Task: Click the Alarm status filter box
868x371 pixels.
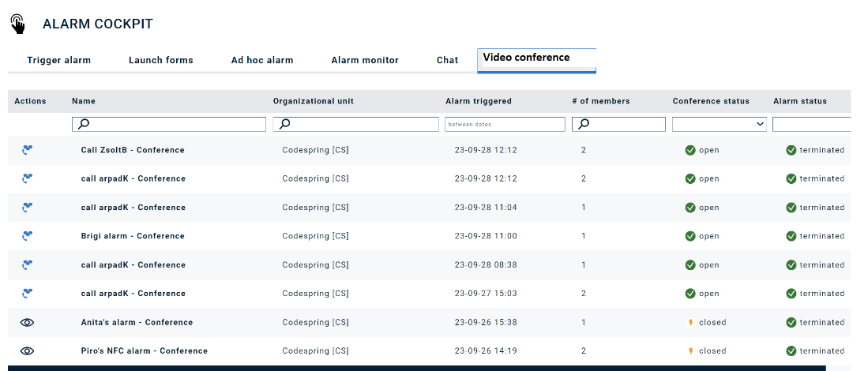Action: click(812, 125)
